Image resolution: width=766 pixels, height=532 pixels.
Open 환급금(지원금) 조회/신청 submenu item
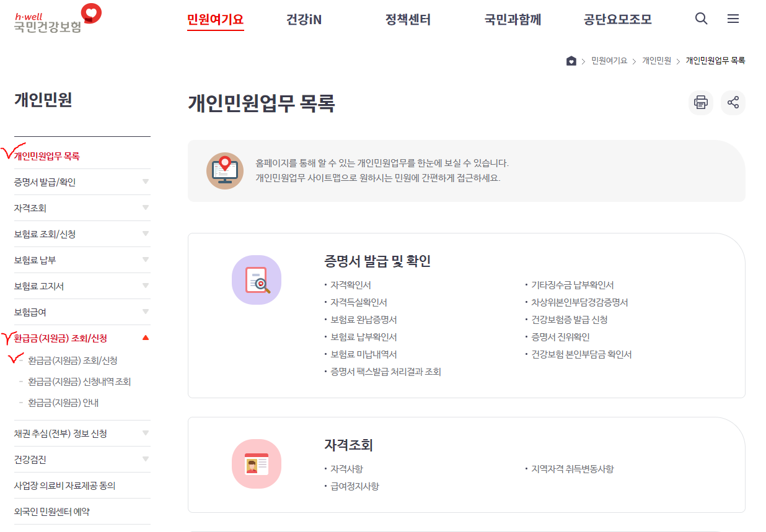pyautogui.click(x=73, y=360)
